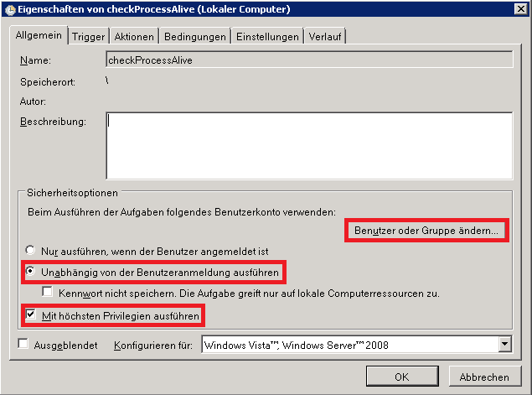Select the Bedingungen tab

tap(195, 37)
